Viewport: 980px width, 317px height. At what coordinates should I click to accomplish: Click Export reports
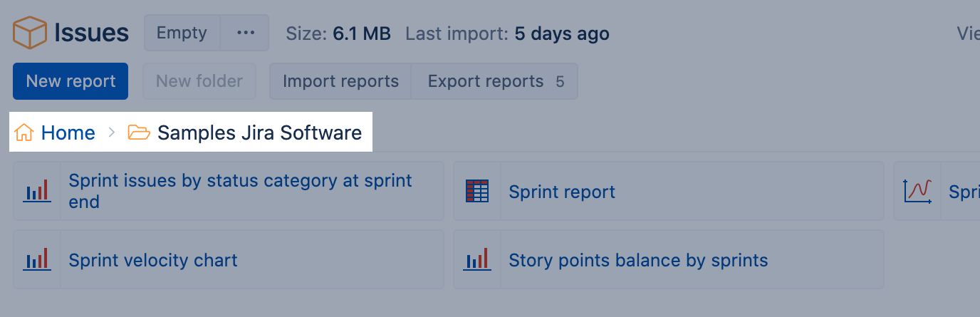point(494,81)
